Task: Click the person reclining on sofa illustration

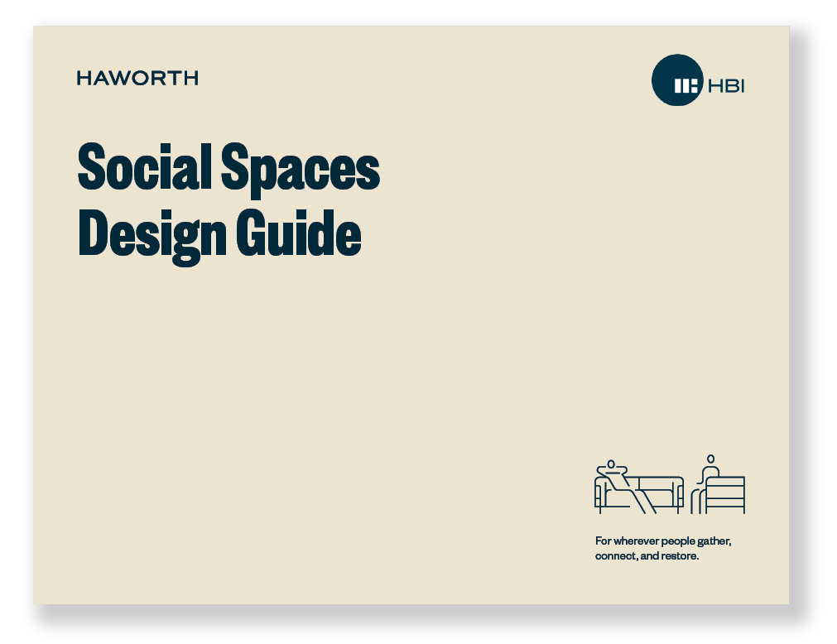Action: [x=639, y=487]
